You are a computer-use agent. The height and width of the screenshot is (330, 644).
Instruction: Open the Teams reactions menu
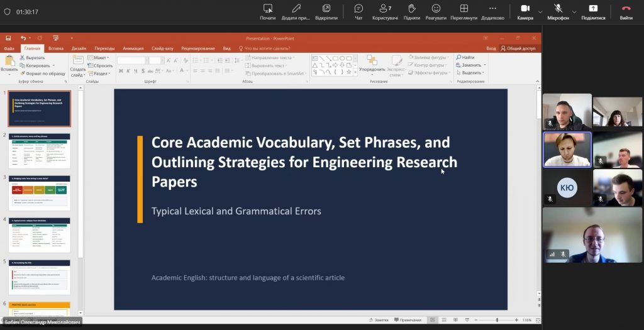click(x=436, y=12)
